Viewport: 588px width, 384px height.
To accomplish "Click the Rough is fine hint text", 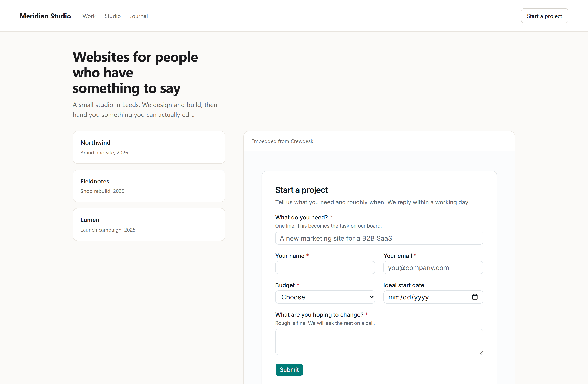I will click(x=325, y=323).
